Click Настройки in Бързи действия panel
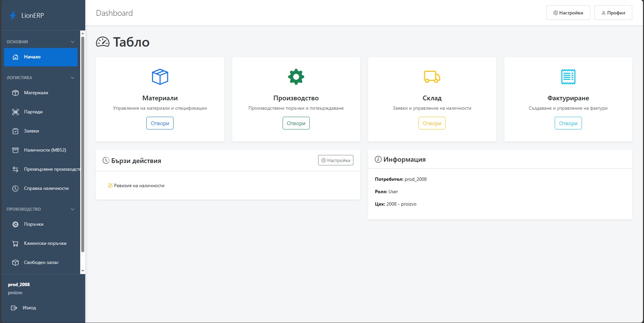Screen dimensions: 644x323 [x=335, y=160]
